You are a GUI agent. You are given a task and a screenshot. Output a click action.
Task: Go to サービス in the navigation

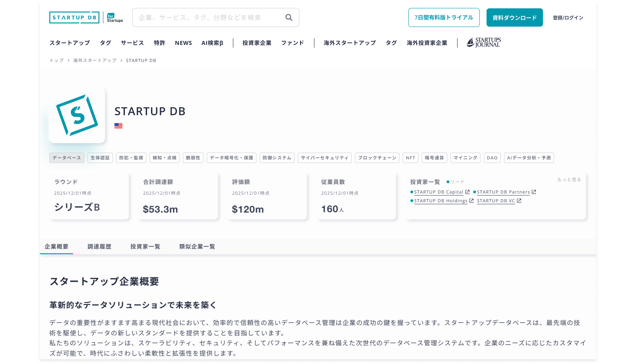coord(132,43)
